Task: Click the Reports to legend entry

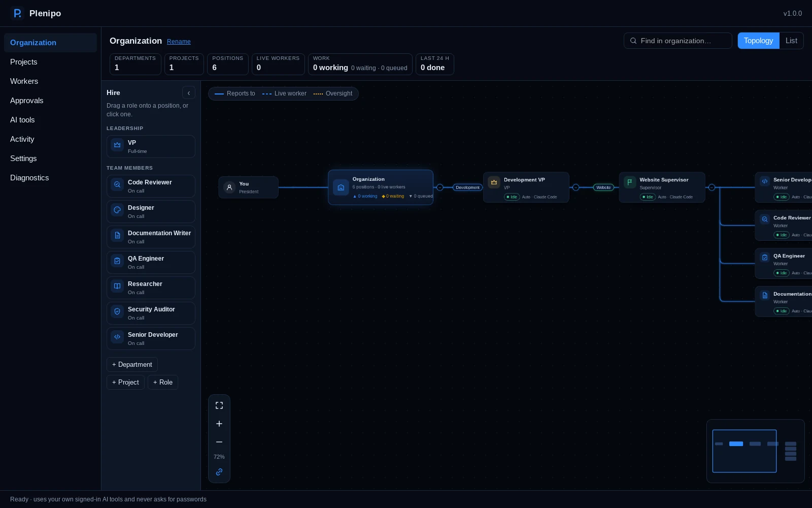Action: pos(235,93)
